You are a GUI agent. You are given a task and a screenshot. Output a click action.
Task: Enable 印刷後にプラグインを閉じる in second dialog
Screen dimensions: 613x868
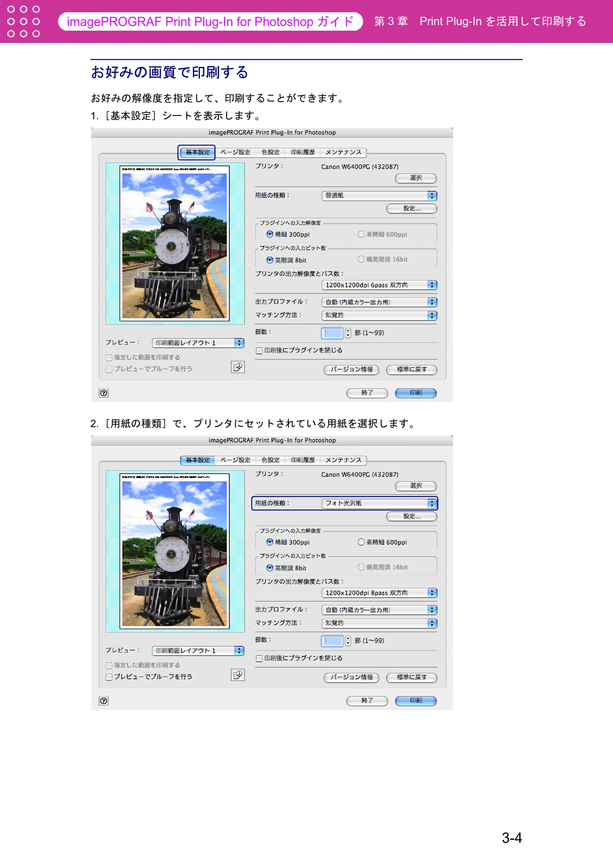tap(259, 658)
